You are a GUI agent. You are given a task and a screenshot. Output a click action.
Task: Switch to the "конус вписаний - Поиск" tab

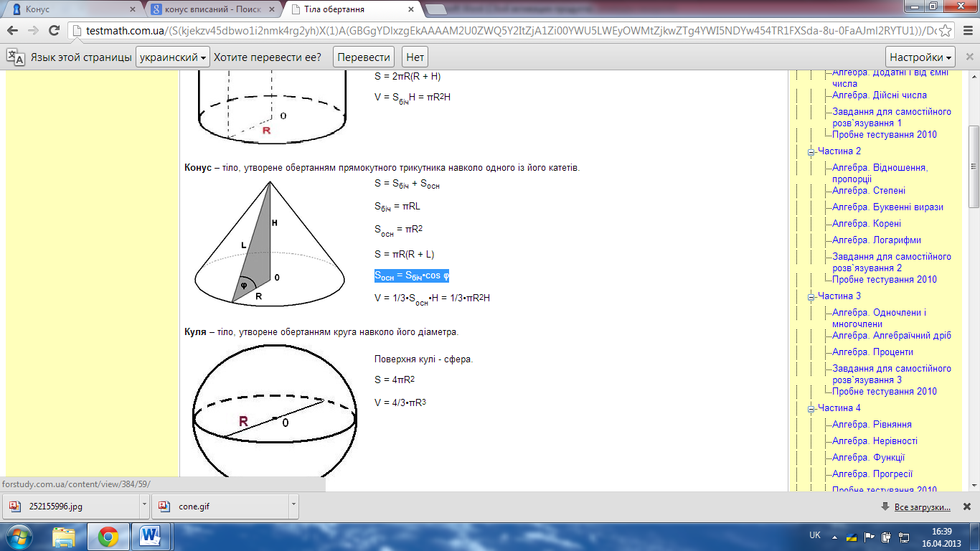point(212,9)
